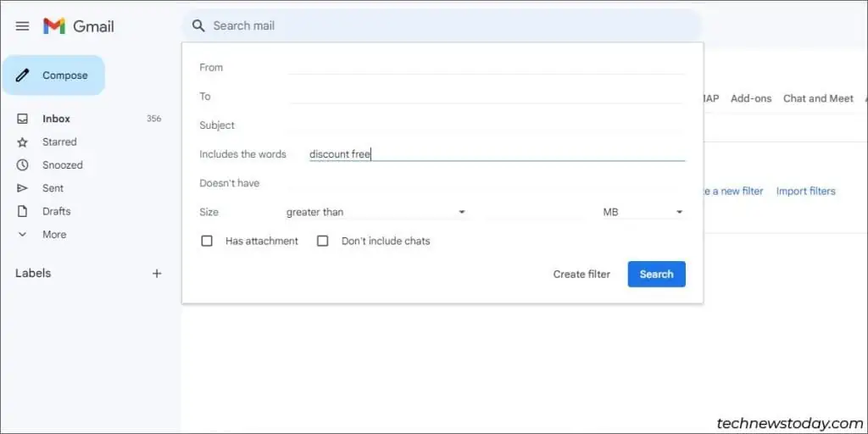Open the Sent folder
This screenshot has height=434, width=868.
point(53,188)
